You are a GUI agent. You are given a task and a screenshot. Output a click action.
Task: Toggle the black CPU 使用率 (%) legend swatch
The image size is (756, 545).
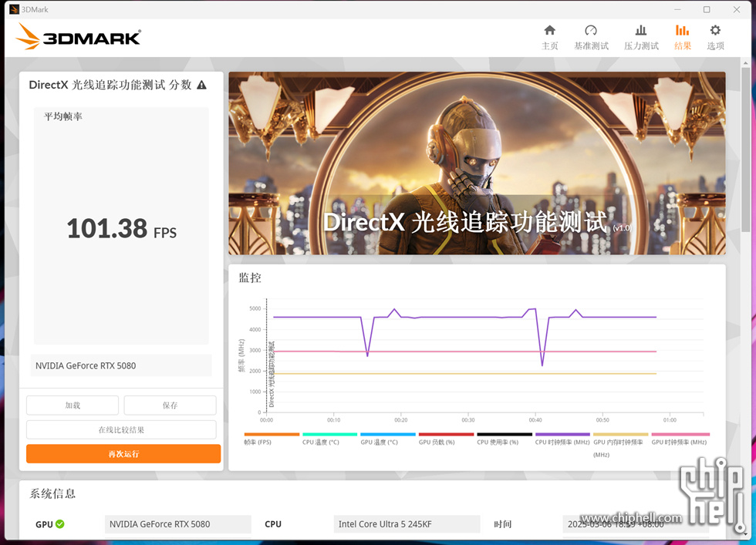505,434
